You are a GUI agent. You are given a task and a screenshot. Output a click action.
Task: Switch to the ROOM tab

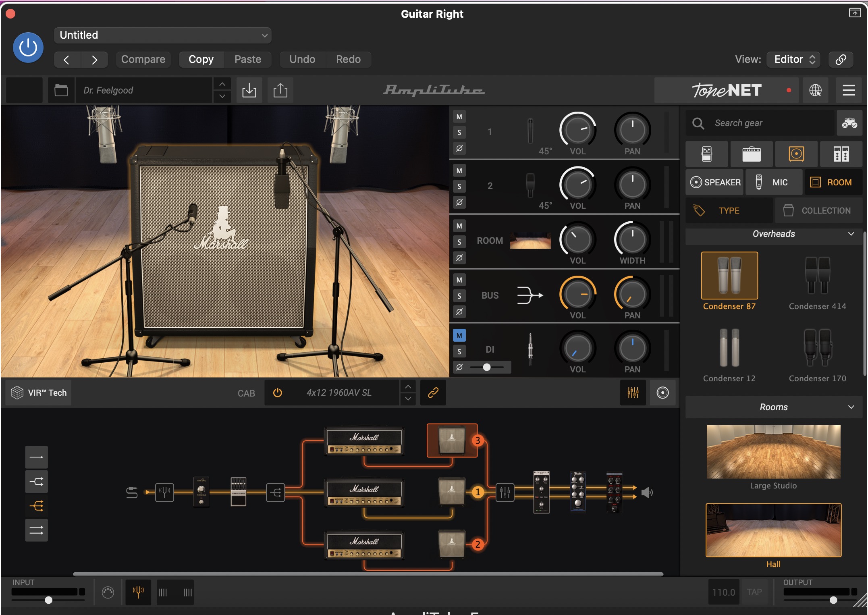coord(834,182)
